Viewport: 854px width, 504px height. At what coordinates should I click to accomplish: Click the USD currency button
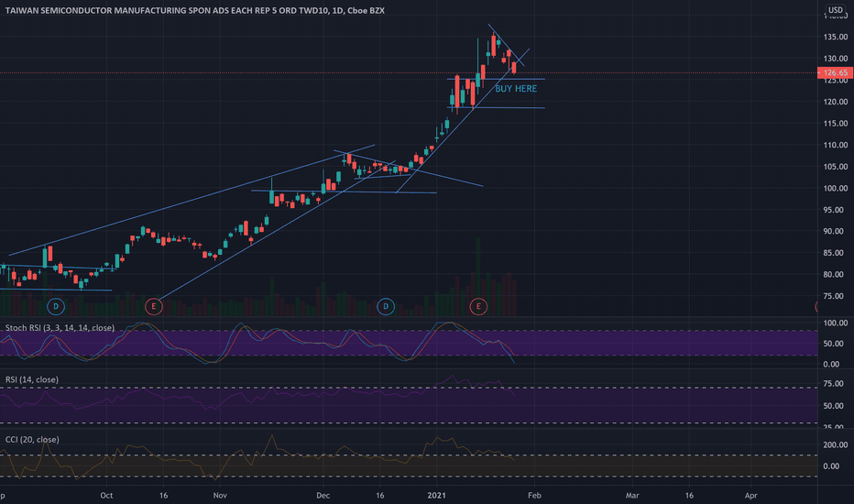click(836, 10)
